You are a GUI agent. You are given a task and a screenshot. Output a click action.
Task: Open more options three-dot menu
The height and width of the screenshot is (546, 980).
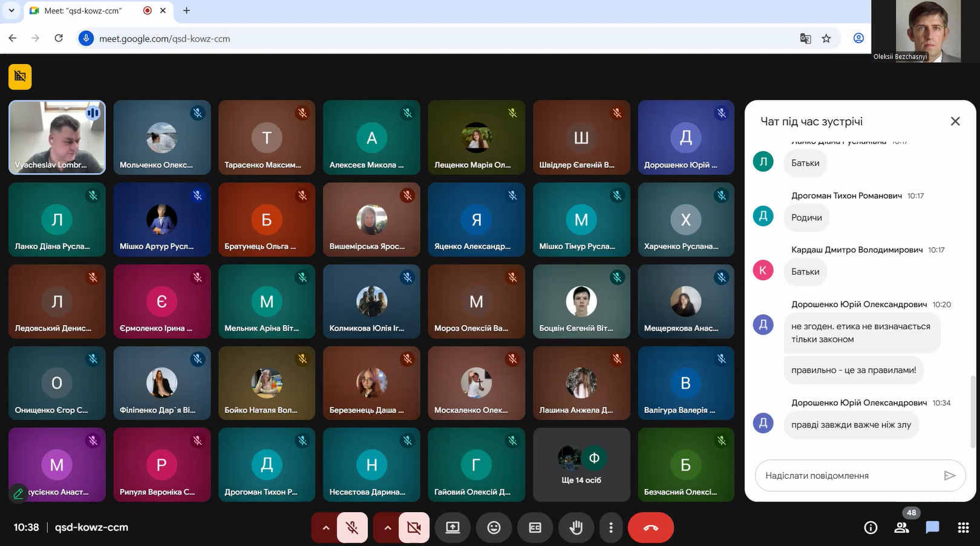[x=610, y=528]
